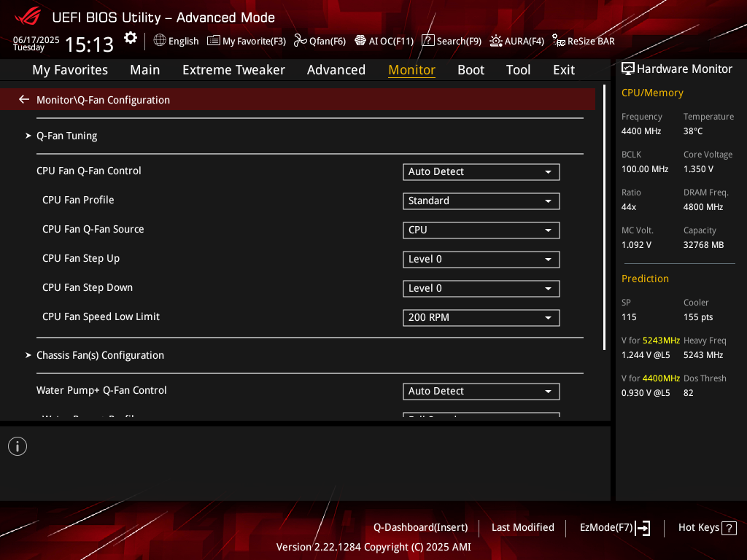
Task: Click the Hot Keys question icon
Action: 729,528
